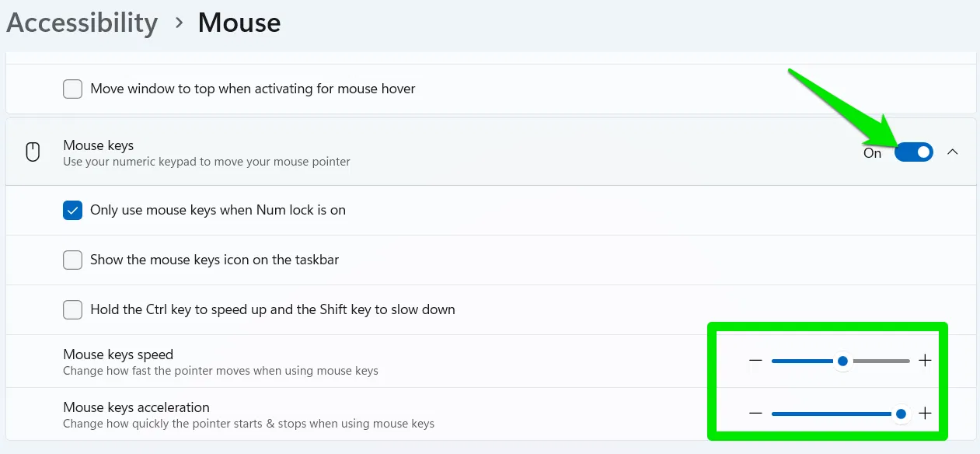Click the mouse icon beside Mouse keys
Viewport: 980px width, 454px height.
pos(33,152)
